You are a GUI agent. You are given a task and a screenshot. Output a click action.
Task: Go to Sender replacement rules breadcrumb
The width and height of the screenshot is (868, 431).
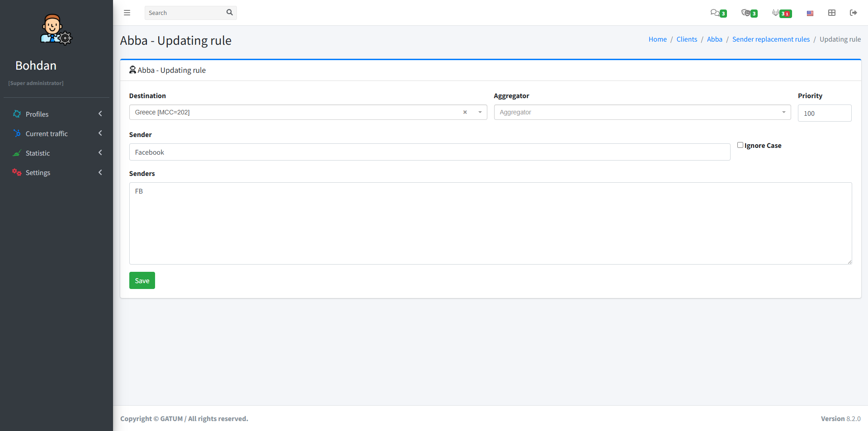[x=771, y=39]
